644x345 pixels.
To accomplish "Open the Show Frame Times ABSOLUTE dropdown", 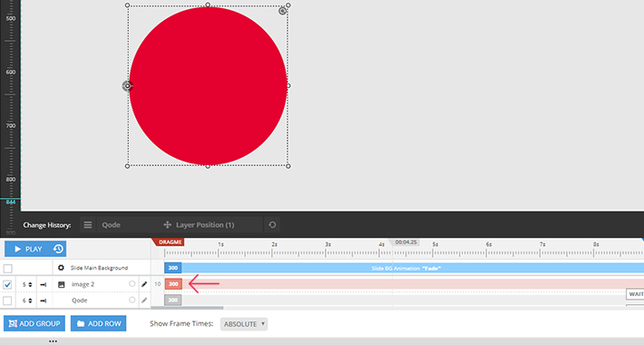I will coord(244,324).
